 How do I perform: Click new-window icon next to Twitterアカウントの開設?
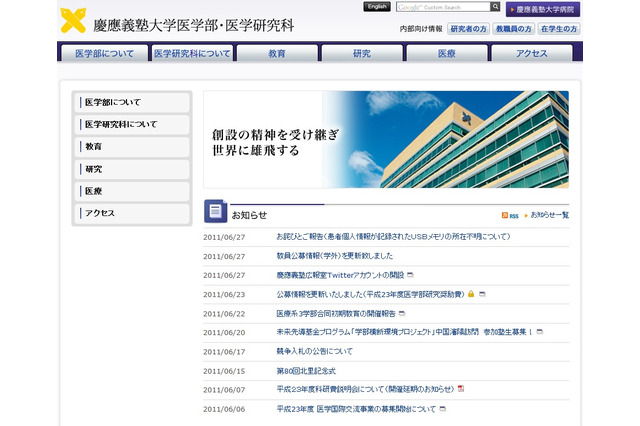410,275
